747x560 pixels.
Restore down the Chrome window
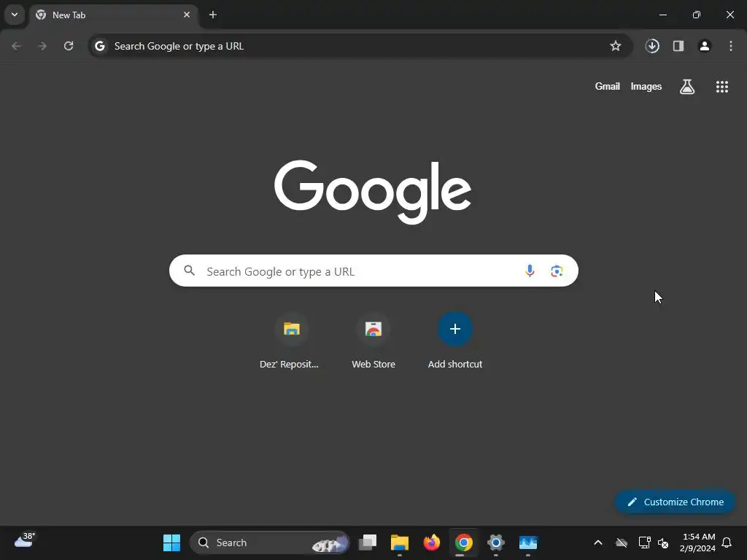coord(697,15)
